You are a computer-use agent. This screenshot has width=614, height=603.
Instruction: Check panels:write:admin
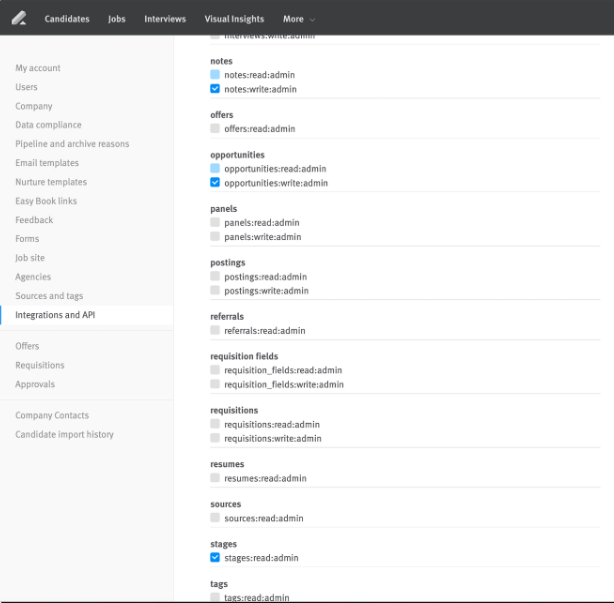point(215,236)
